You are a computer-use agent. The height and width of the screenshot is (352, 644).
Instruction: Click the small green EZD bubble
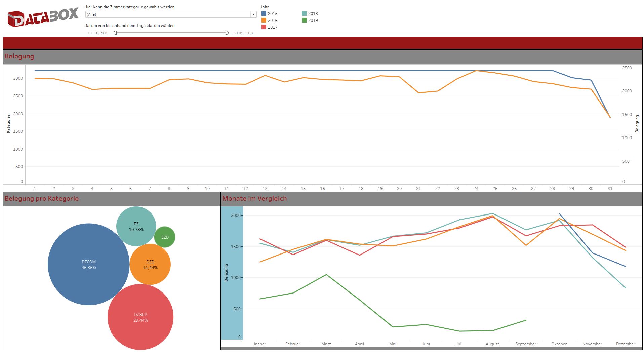[x=165, y=237]
